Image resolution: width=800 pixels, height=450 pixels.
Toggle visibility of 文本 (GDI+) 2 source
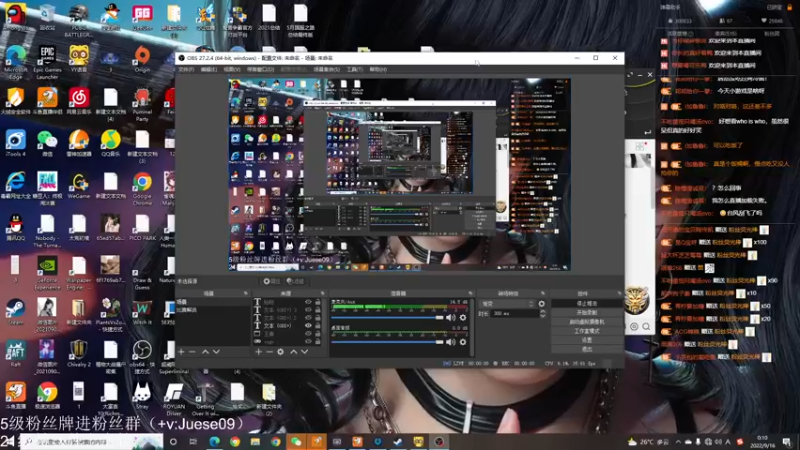(x=308, y=317)
